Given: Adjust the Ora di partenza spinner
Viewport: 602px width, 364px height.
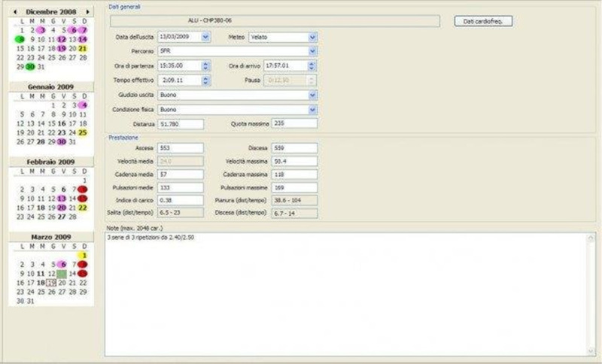Looking at the screenshot, I should 205,66.
